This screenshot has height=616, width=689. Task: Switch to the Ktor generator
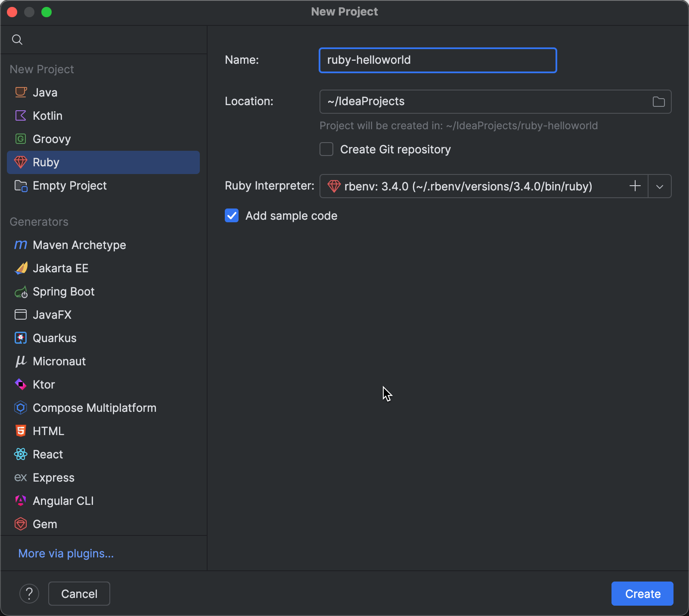click(x=43, y=384)
